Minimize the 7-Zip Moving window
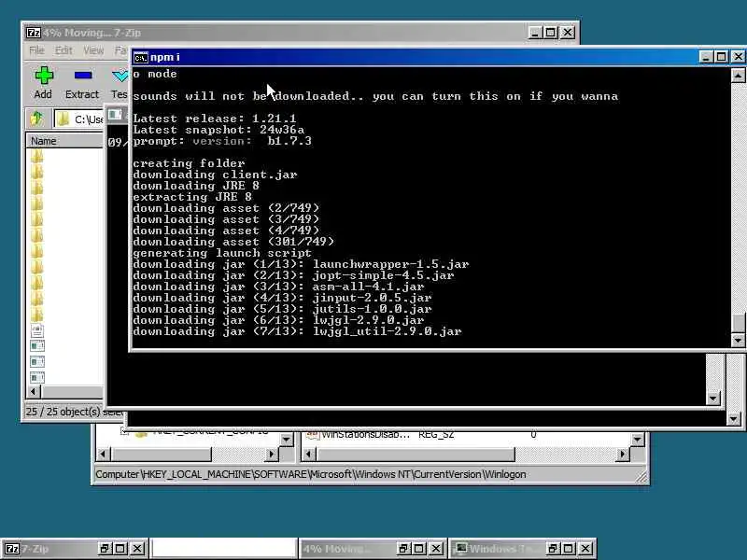Image resolution: width=747 pixels, height=560 pixels. pyautogui.click(x=535, y=33)
